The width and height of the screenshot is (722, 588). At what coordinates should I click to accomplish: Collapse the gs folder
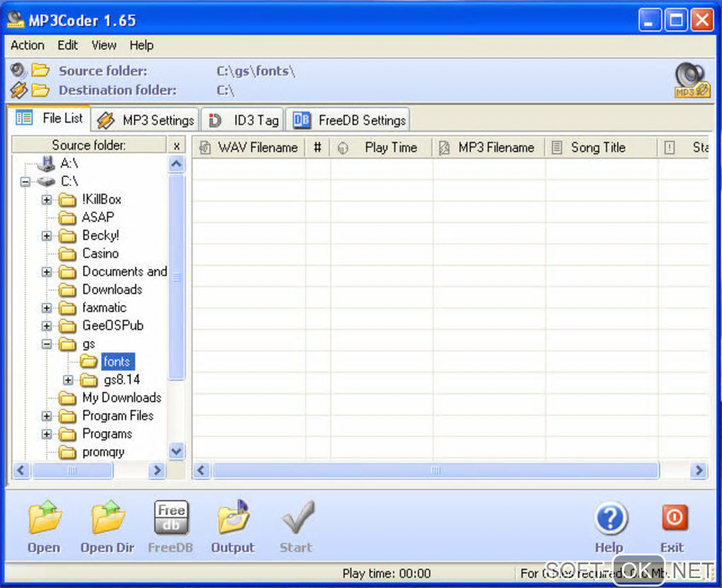pos(47,344)
